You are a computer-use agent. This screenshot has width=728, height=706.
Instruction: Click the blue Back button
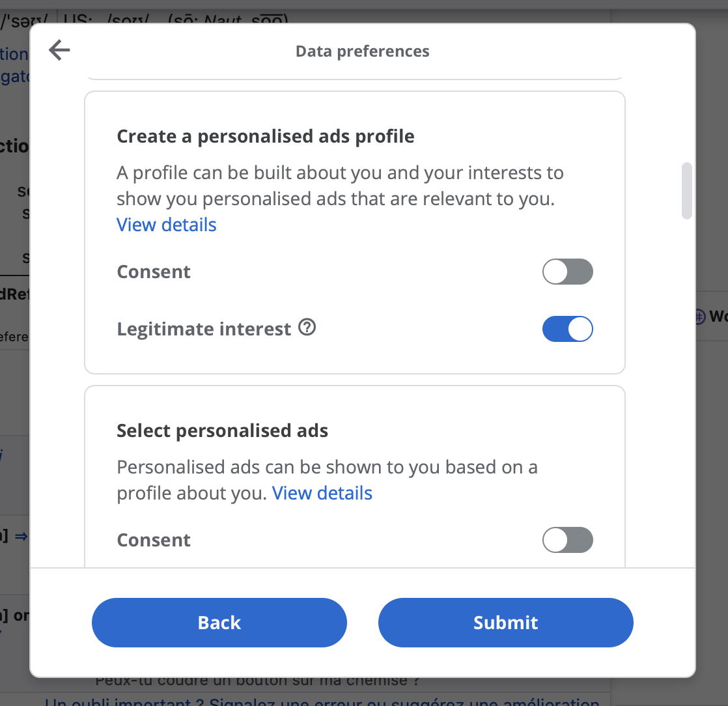point(219,623)
